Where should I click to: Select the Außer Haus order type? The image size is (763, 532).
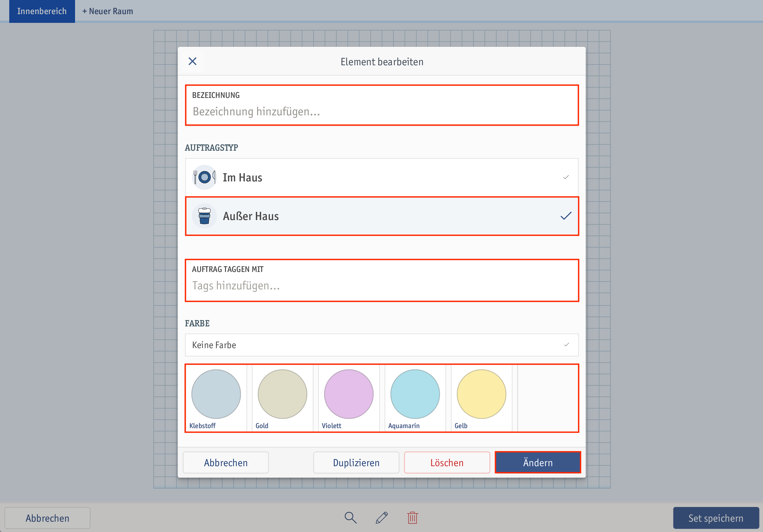[381, 216]
